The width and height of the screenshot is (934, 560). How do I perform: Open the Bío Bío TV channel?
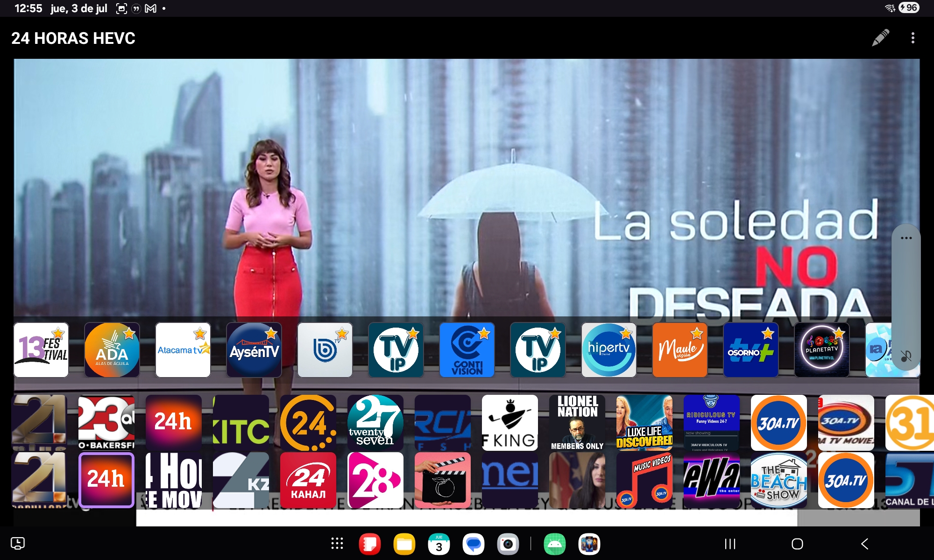(325, 350)
